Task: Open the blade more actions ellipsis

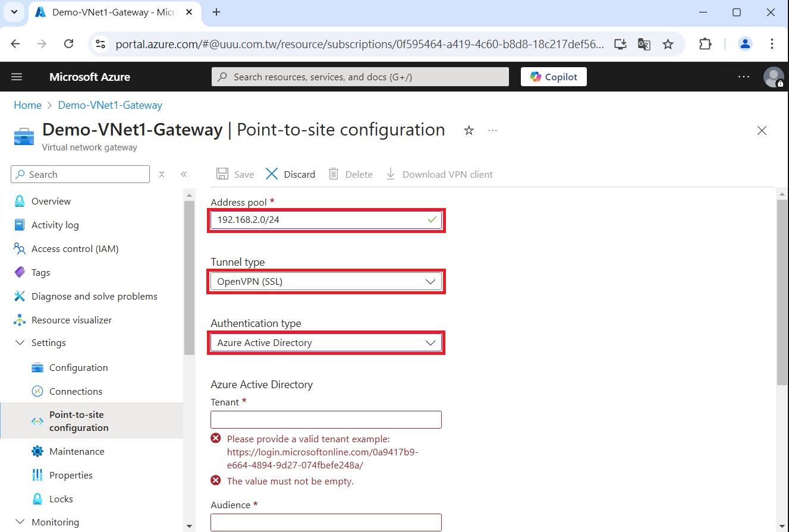Action: coord(492,130)
